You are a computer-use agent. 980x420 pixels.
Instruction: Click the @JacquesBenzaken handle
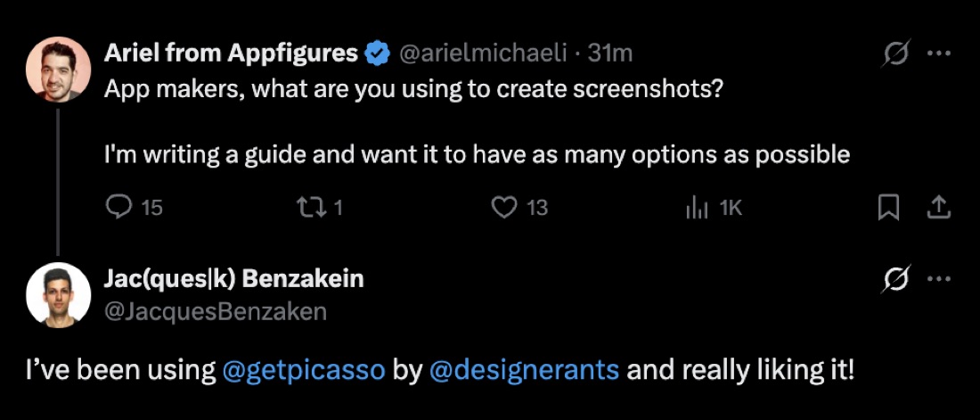(215, 311)
